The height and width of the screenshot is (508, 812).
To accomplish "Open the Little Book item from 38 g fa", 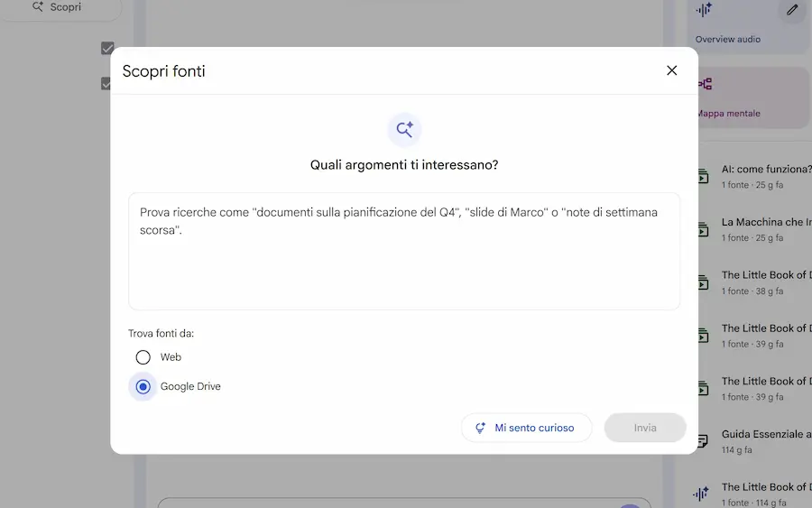I will 765,275.
